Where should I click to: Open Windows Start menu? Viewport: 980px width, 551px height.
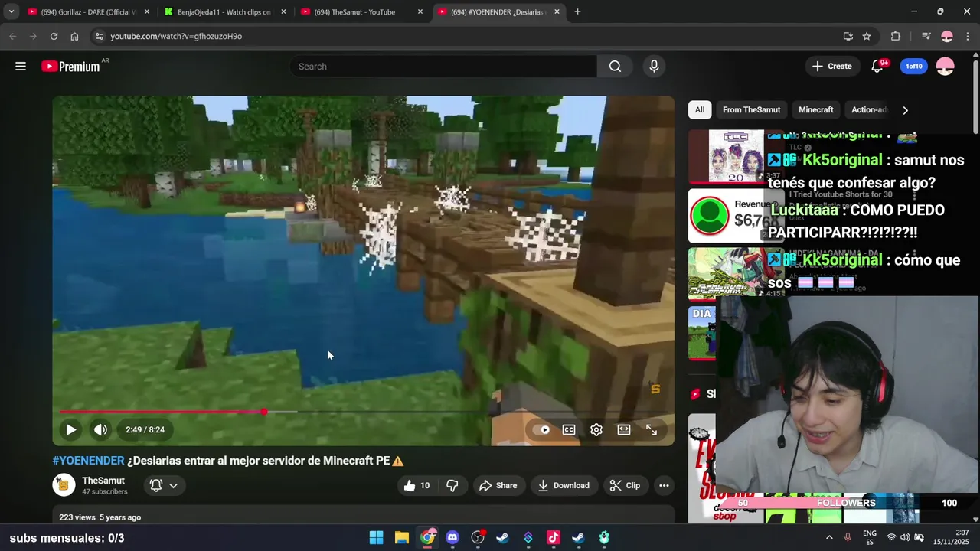pos(376,537)
